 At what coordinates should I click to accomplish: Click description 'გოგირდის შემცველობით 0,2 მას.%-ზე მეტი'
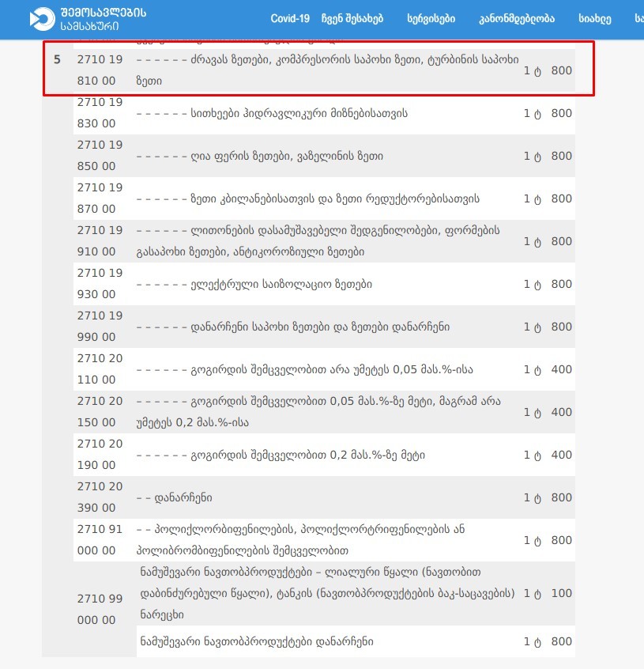[281, 455]
